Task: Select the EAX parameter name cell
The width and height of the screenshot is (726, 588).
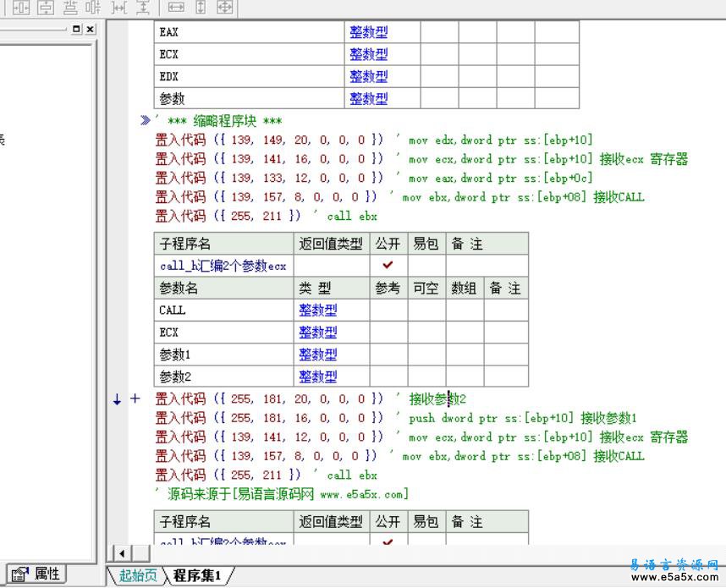Action: tap(249, 32)
